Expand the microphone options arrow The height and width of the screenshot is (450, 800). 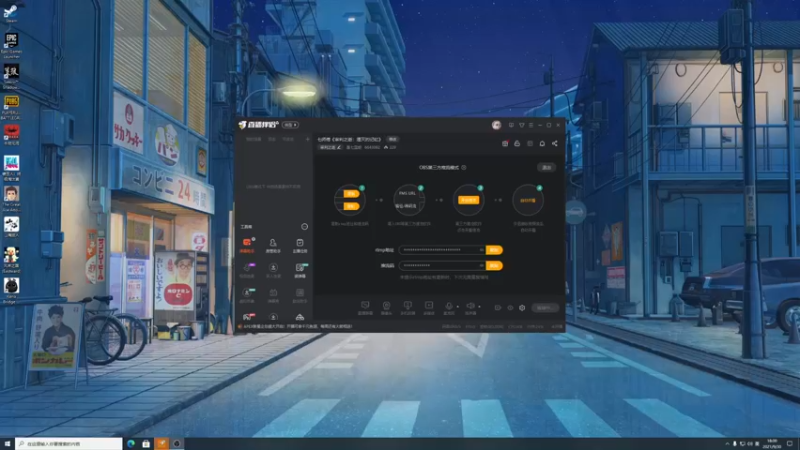457,307
